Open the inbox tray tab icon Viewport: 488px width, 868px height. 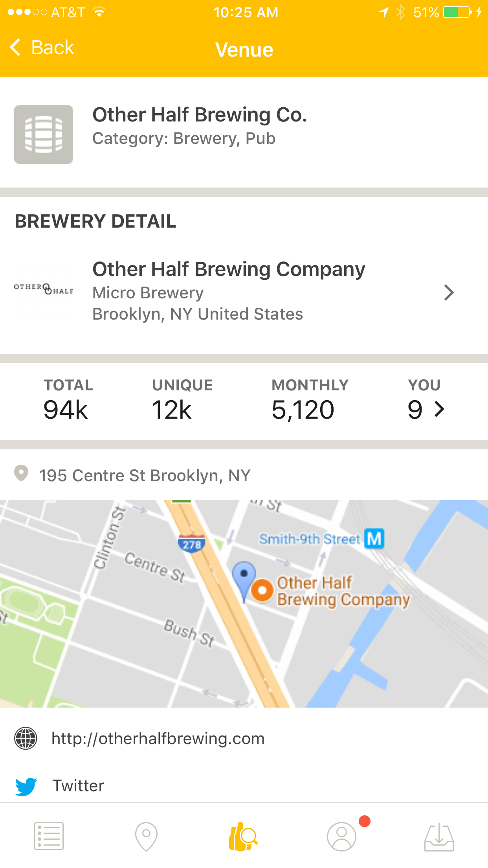pos(439,836)
